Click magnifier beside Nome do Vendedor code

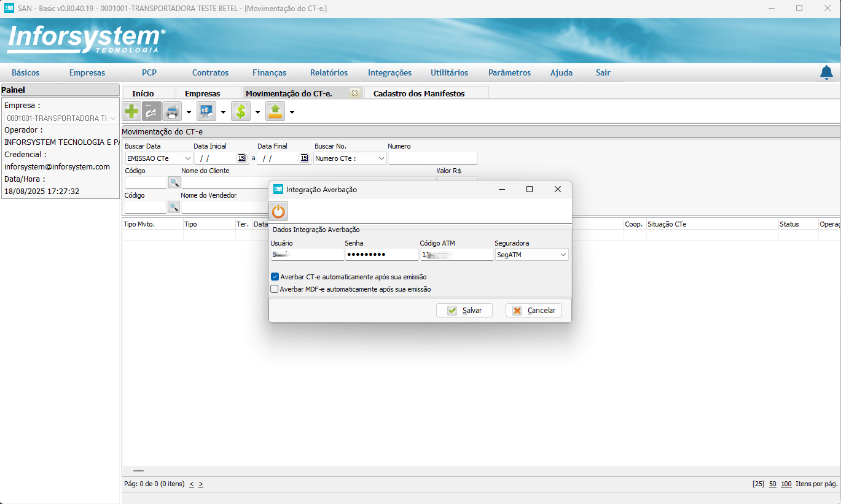pos(173,207)
